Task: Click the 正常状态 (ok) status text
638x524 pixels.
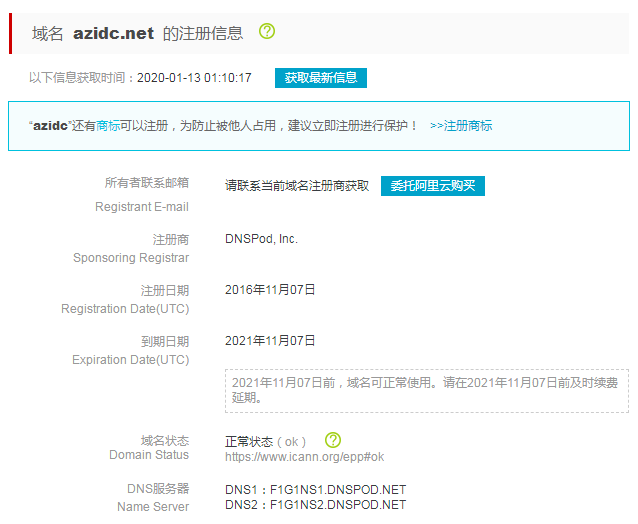Action: tap(266, 441)
